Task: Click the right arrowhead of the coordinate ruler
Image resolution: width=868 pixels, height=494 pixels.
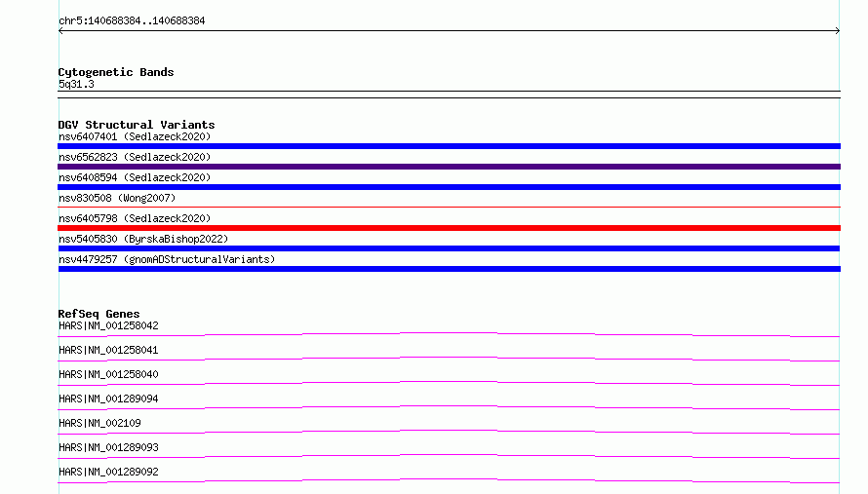Action: point(837,31)
